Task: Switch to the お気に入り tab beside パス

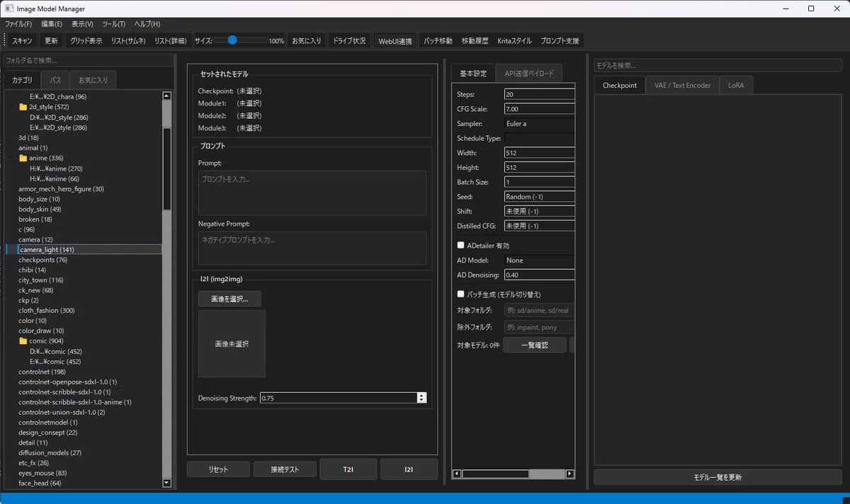Action: (93, 80)
